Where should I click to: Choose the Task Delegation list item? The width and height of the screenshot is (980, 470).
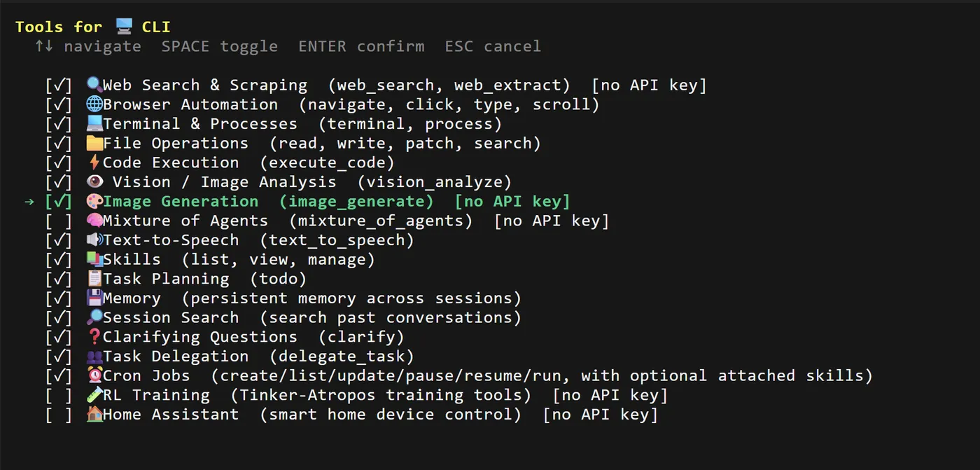(x=176, y=357)
